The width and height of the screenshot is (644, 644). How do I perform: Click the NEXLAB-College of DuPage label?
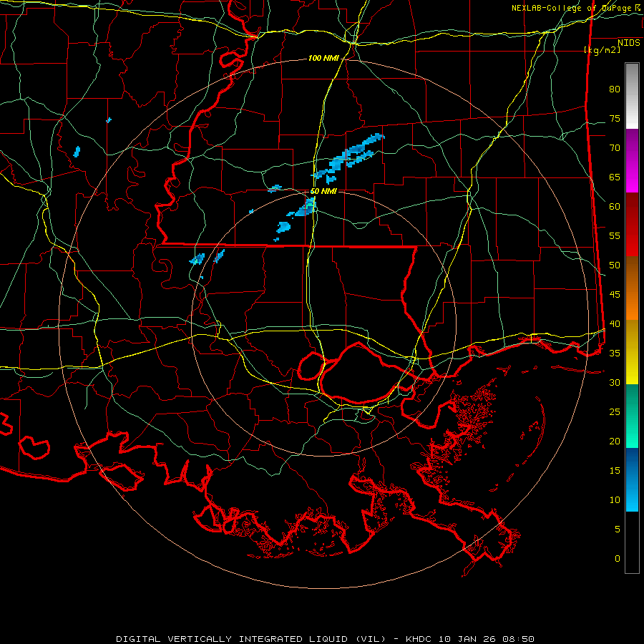[575, 8]
